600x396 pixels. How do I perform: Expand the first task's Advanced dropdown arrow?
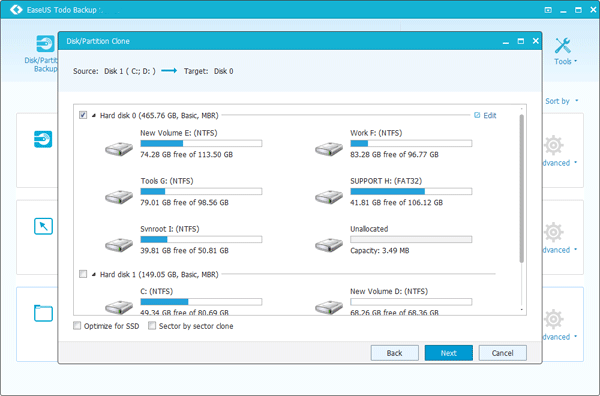coord(575,163)
